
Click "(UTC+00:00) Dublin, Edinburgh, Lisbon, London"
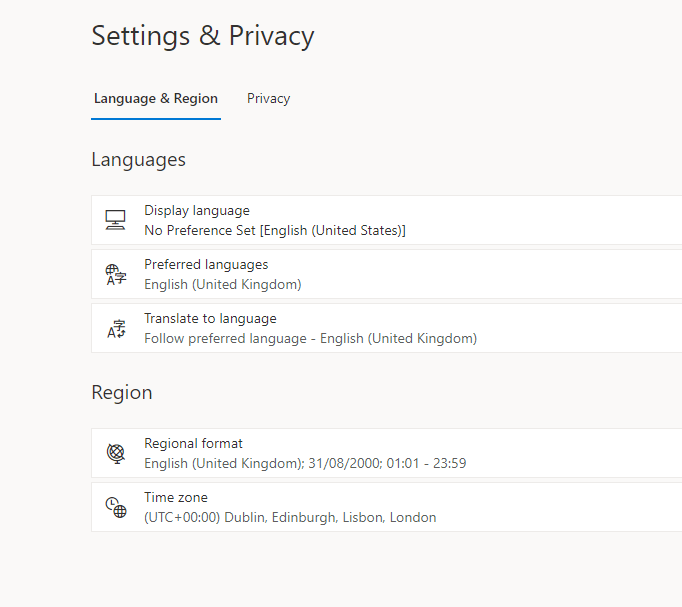[x=290, y=517]
